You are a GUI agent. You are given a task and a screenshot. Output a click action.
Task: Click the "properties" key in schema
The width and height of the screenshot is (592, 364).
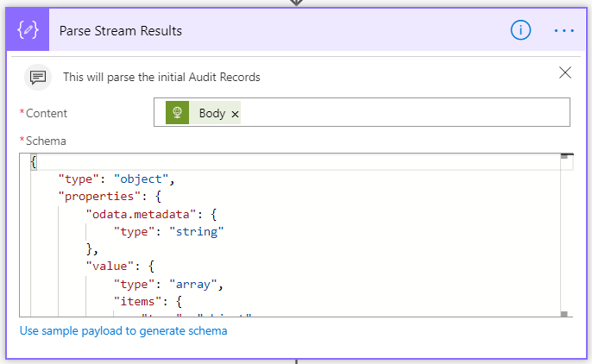coord(99,197)
